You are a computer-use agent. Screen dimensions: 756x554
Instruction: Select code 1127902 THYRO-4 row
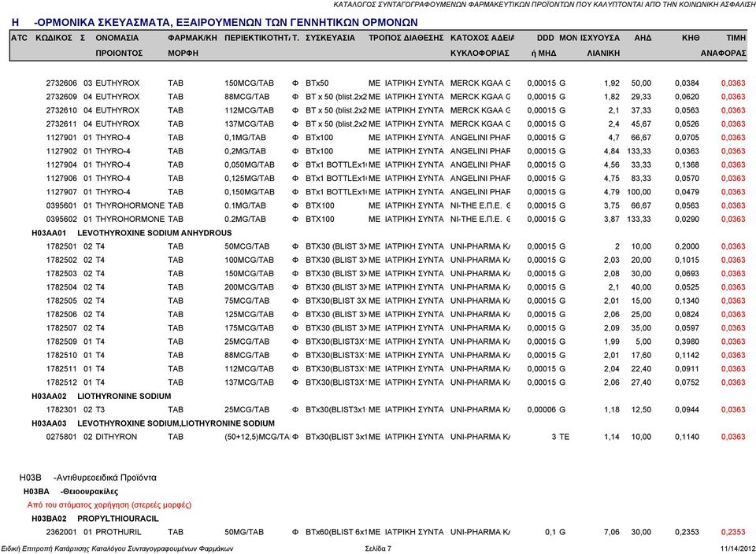coord(61,151)
